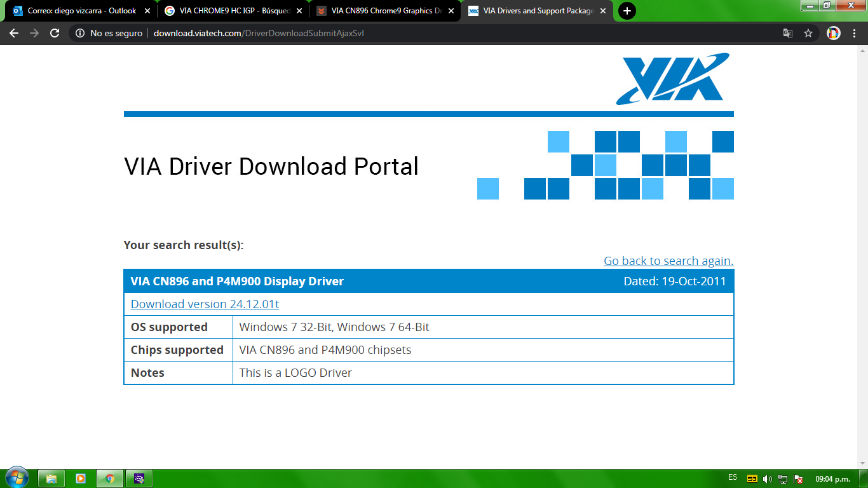Open the volume speaker tray icon

coord(768,478)
